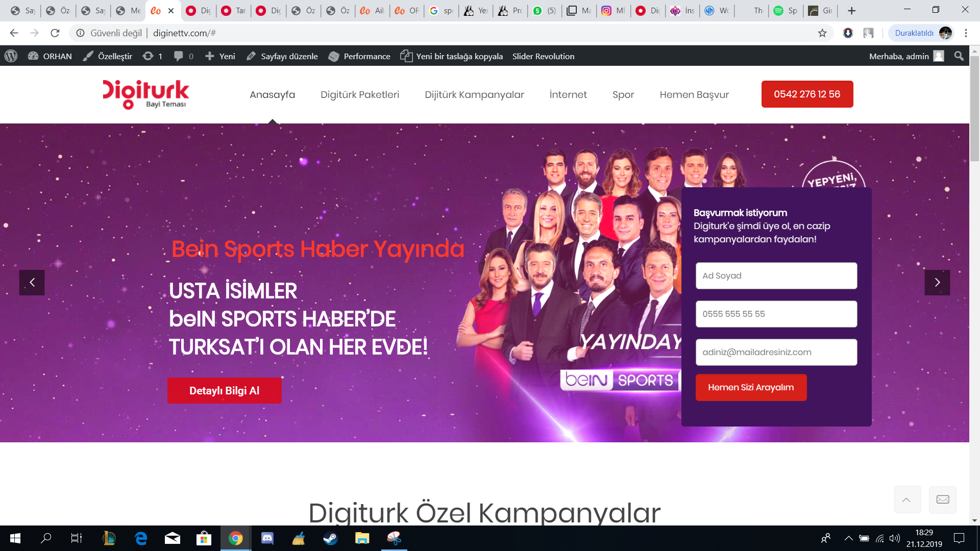Click the scroll-to-top chevron button
The image size is (980, 551).
907,499
